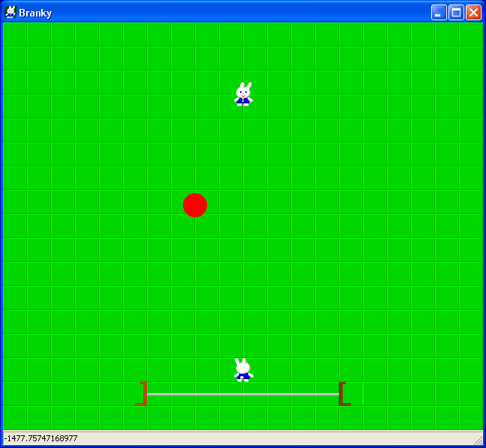Minimize the Branky window

click(x=439, y=13)
